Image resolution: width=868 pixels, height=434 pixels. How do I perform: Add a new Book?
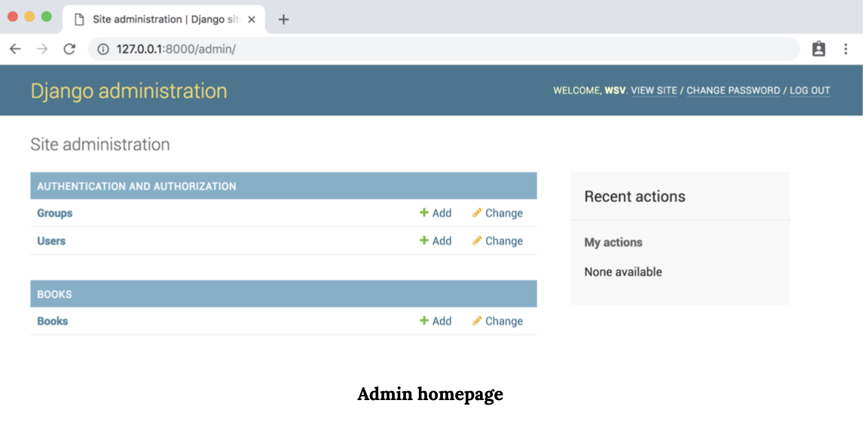[x=436, y=321]
